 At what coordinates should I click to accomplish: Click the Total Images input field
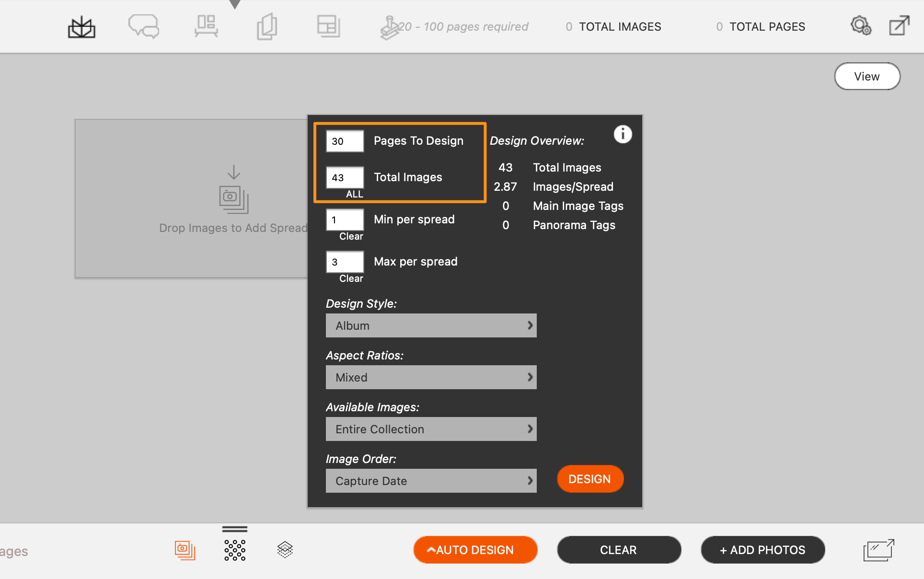pos(345,178)
